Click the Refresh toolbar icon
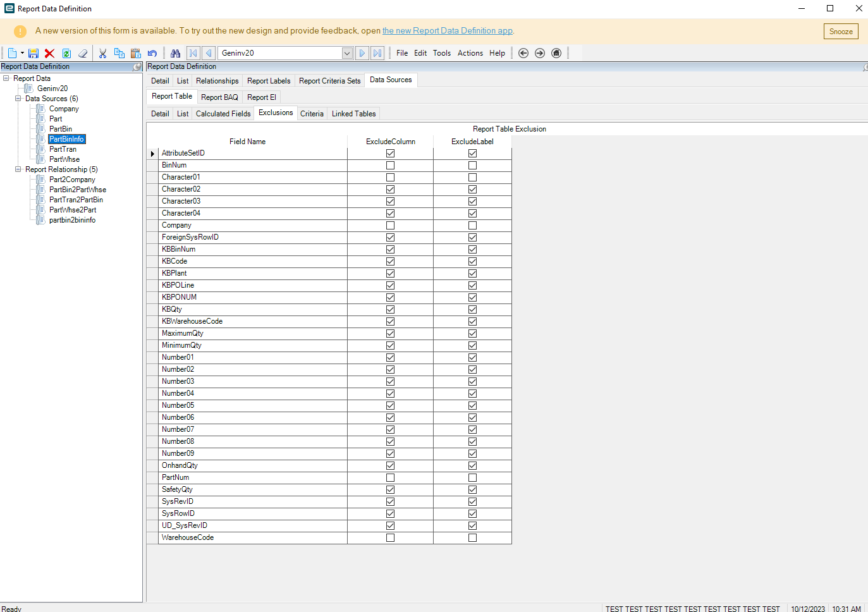The height and width of the screenshot is (612, 868). 66,54
